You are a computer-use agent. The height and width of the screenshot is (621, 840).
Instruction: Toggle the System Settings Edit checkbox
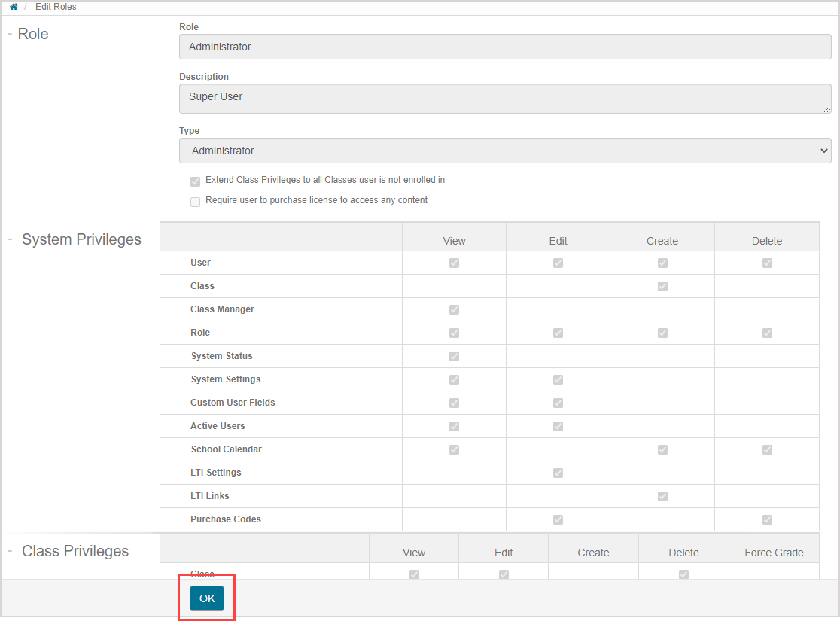tap(558, 379)
